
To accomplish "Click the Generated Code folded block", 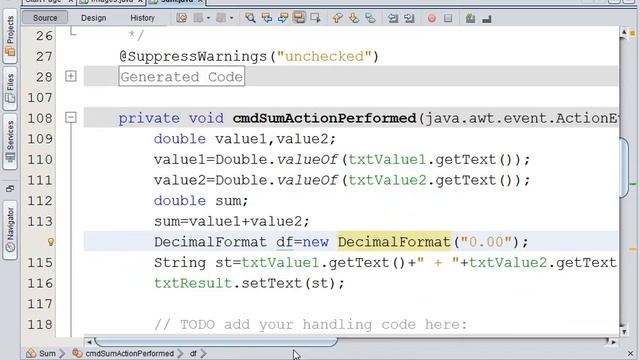I will pos(182,76).
